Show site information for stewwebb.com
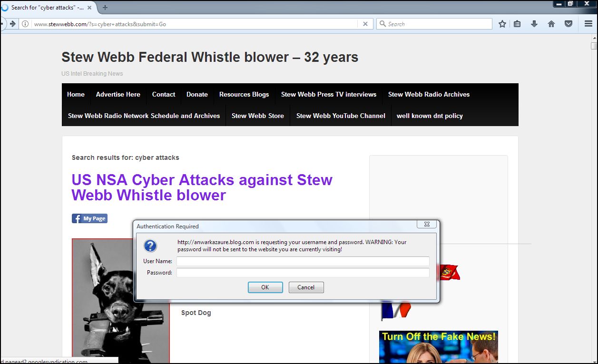Viewport: 598px width, 364px height. pos(25,24)
